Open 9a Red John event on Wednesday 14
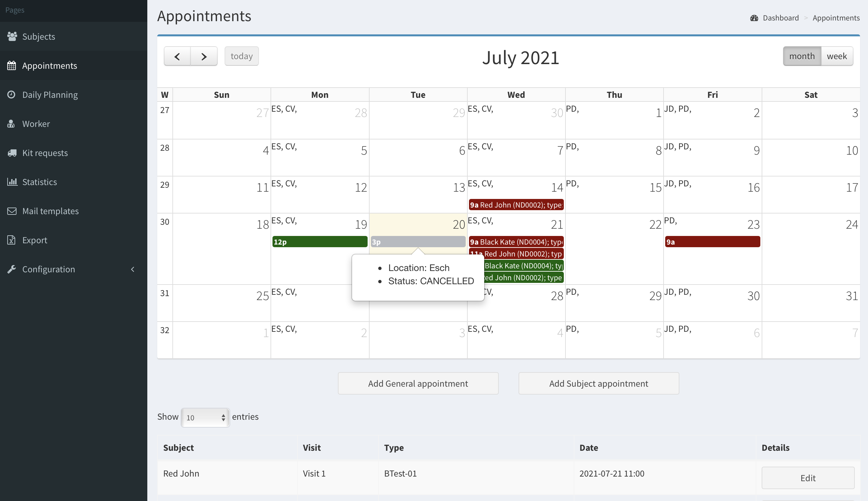This screenshot has width=868, height=501. click(x=516, y=205)
